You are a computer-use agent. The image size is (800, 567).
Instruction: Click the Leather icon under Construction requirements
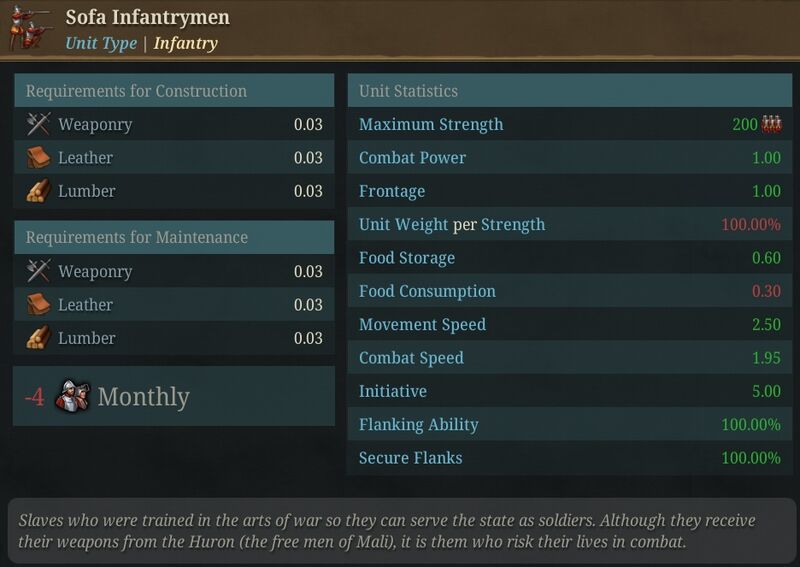(x=38, y=158)
